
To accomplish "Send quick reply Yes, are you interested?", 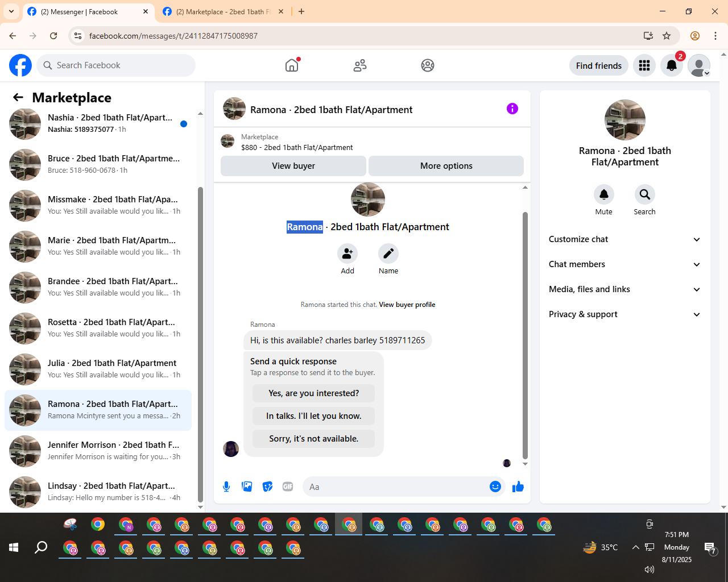I will click(x=314, y=393).
